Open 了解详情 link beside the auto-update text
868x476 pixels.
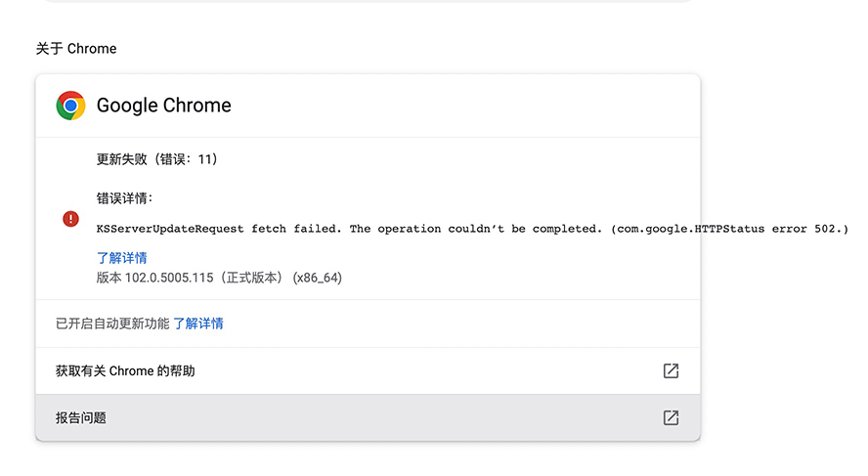(198, 324)
